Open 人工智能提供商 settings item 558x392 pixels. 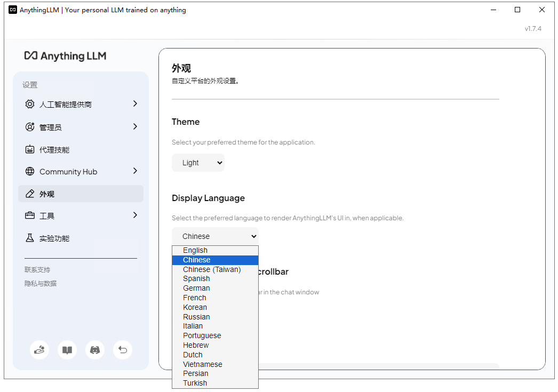click(81, 104)
